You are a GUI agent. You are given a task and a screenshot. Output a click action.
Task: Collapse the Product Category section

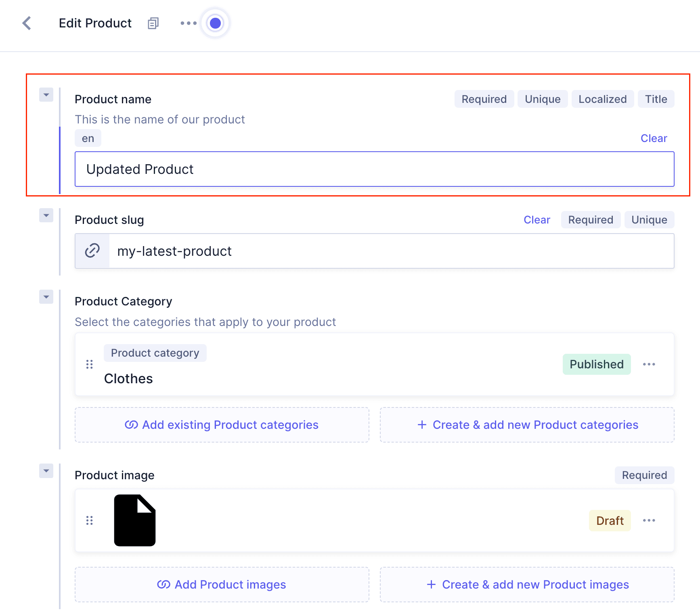coord(46,297)
